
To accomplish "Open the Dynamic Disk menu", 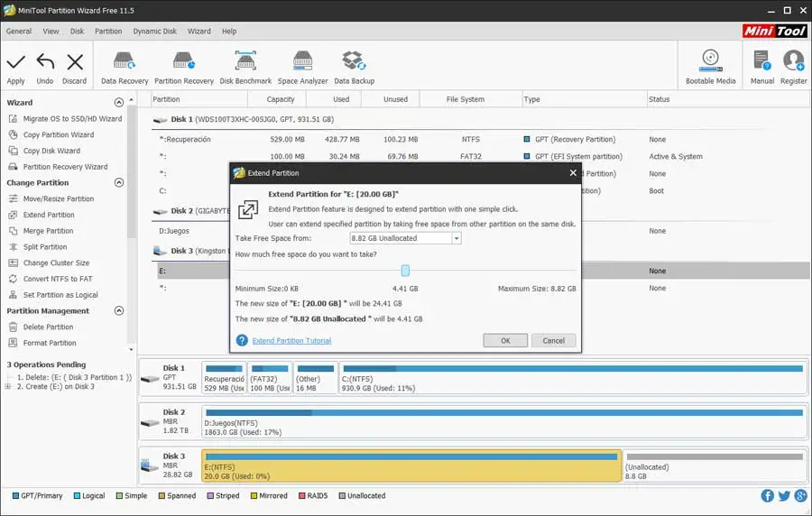I will [x=155, y=31].
